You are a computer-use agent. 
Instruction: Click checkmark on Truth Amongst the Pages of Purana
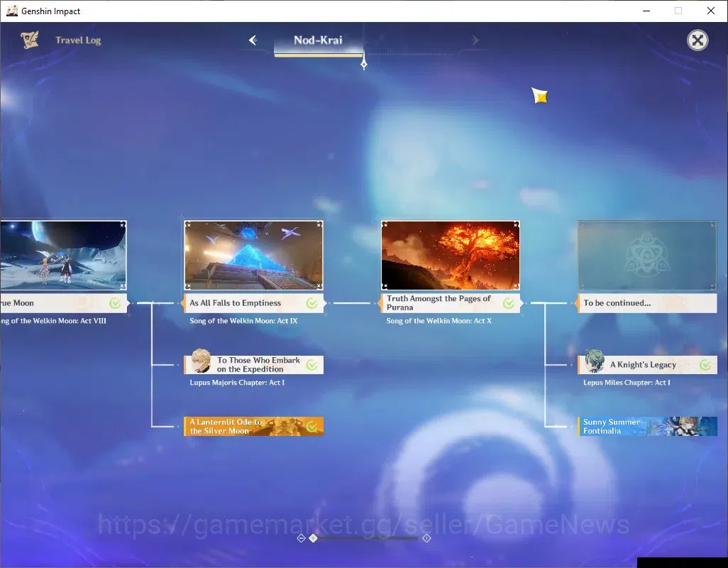tap(509, 303)
